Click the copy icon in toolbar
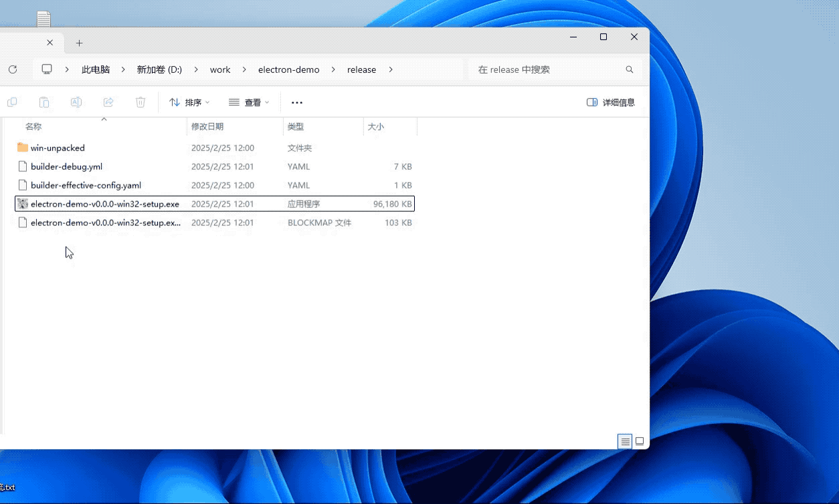This screenshot has width=839, height=504. coord(12,102)
